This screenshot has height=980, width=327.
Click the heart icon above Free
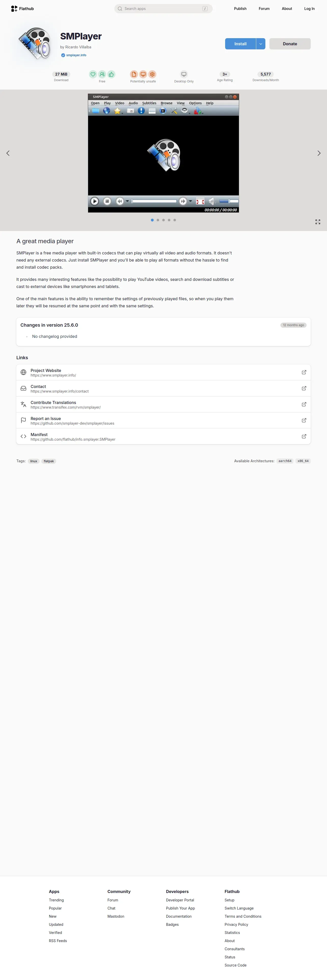pyautogui.click(x=93, y=74)
